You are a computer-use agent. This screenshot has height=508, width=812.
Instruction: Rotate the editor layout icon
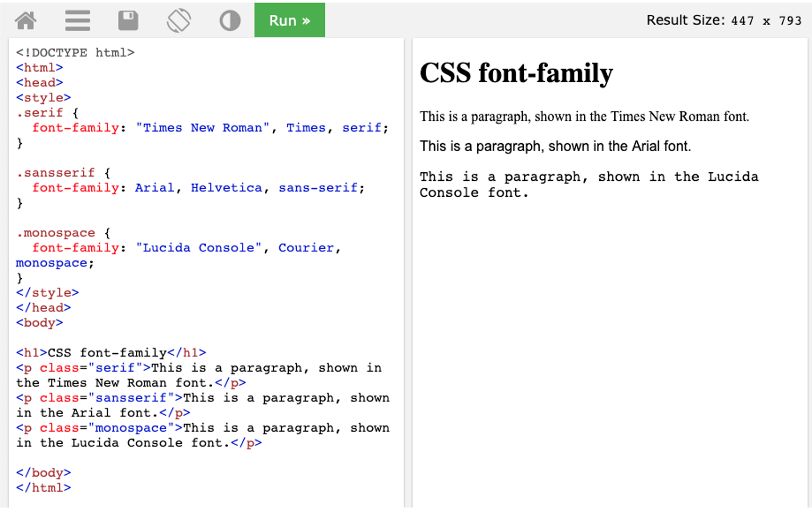click(x=179, y=21)
